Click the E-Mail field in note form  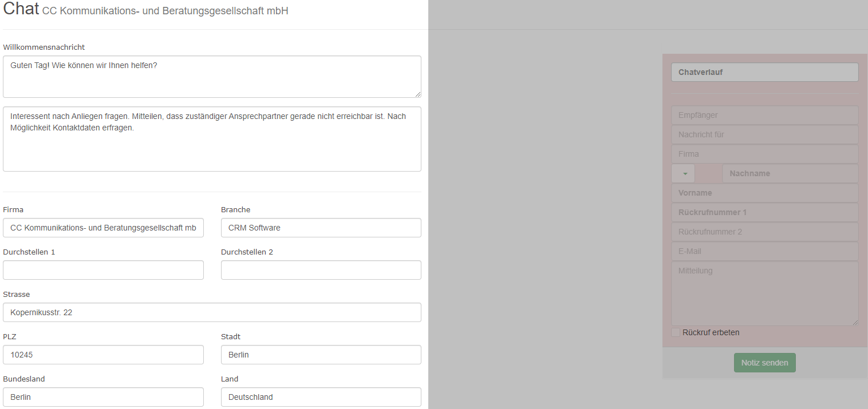tap(764, 251)
